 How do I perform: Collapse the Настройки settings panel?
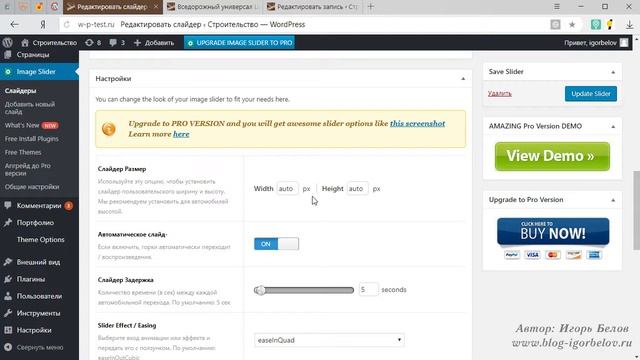pyautogui.click(x=463, y=79)
